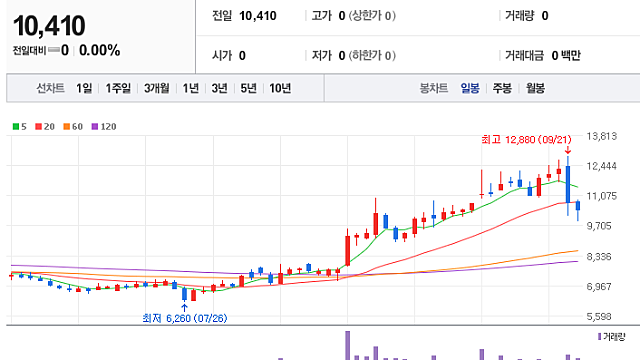Image resolution: width=640 pixels, height=360 pixels.
Task: Click the purple 거래량 volume legend
Action: point(611,337)
